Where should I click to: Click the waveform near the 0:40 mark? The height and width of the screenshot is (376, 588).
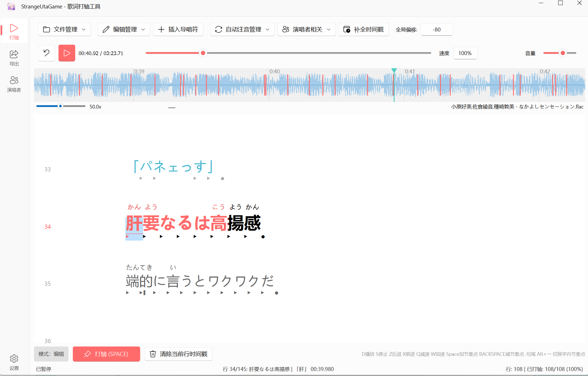269,85
